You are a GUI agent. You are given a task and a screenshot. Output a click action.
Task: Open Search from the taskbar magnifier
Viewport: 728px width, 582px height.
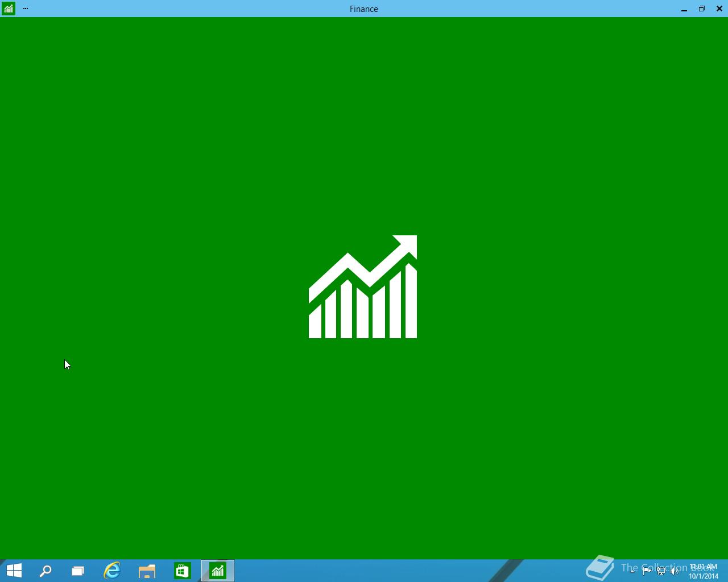coord(45,571)
